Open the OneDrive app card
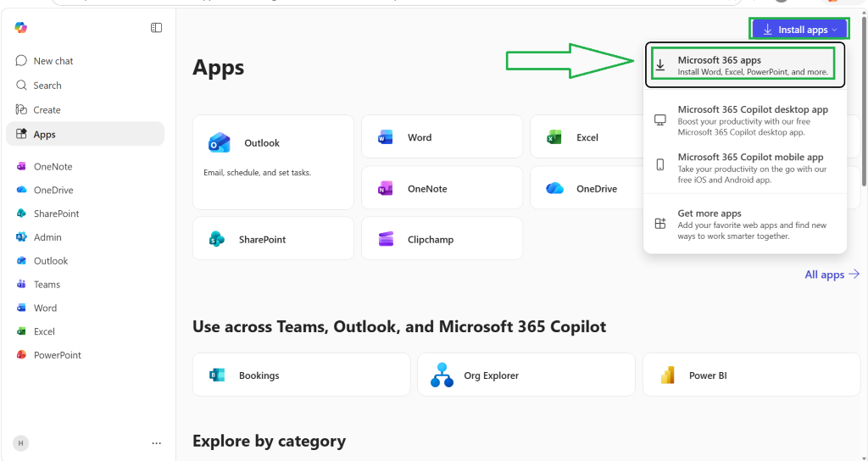 pyautogui.click(x=587, y=188)
